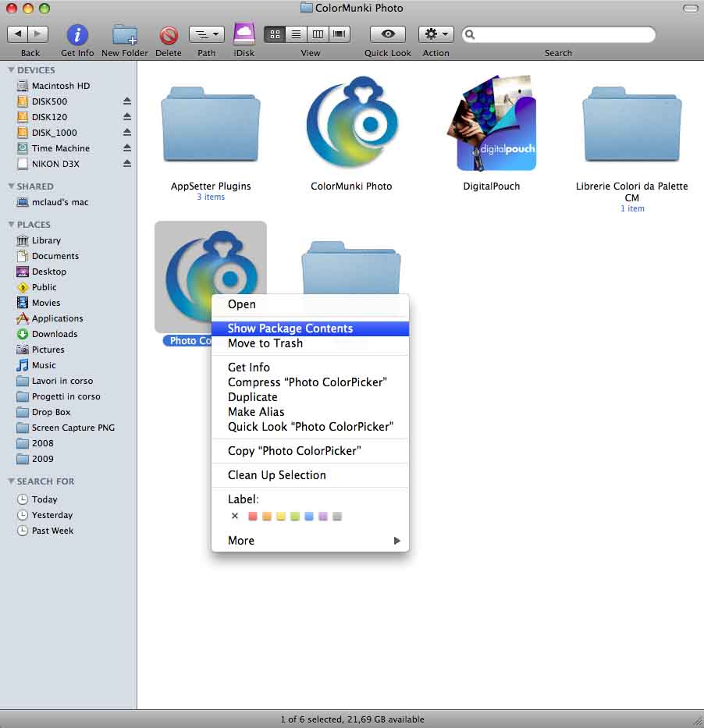
Task: Create a New Folder from toolbar
Action: coord(124,35)
